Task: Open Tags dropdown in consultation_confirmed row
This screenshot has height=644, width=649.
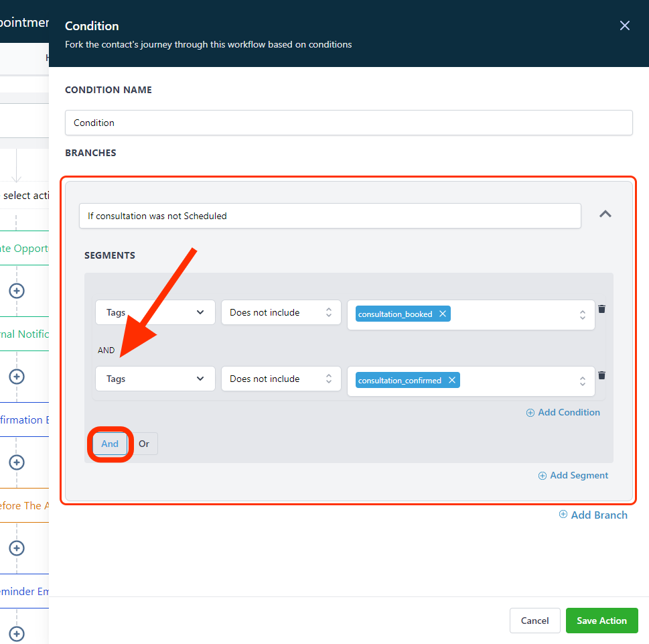Action: pyautogui.click(x=155, y=379)
